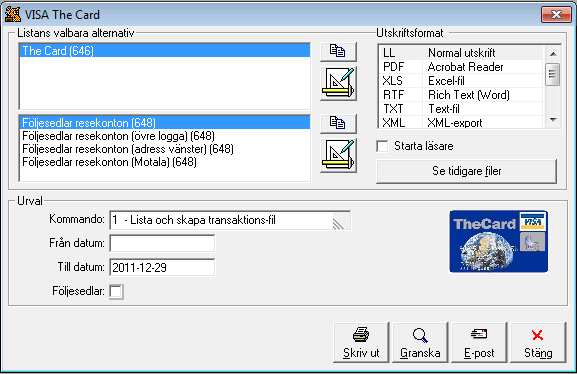Choose TXT Text-fil format
Viewport: 577px width, 374px height.
click(x=461, y=109)
